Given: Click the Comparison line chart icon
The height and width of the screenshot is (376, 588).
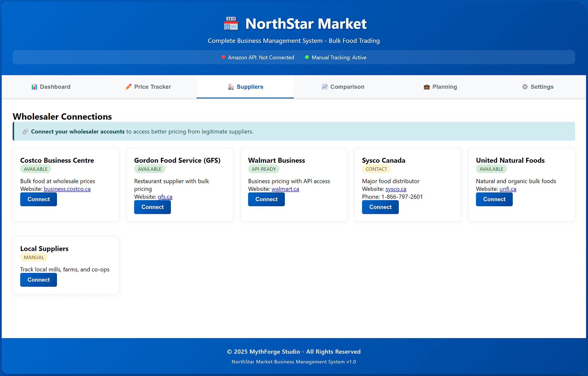Looking at the screenshot, I should coord(325,87).
